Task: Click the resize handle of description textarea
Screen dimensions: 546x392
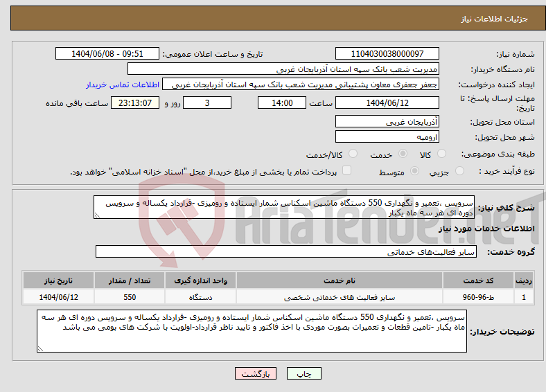Action: tap(97, 215)
